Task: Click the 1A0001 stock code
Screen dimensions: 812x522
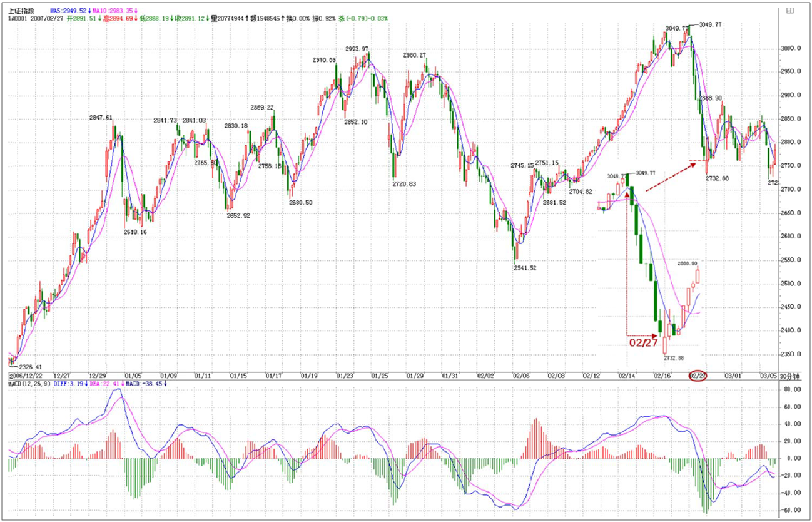Action: 18,19
